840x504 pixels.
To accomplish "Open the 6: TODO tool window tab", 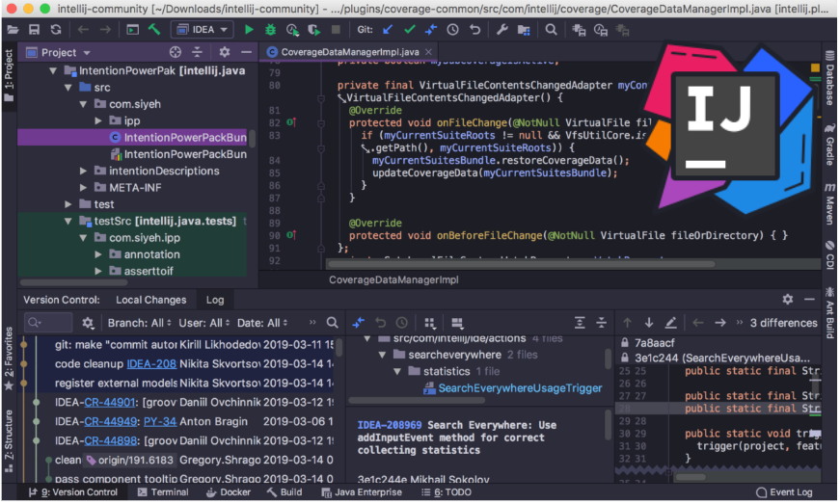I will tap(447, 492).
